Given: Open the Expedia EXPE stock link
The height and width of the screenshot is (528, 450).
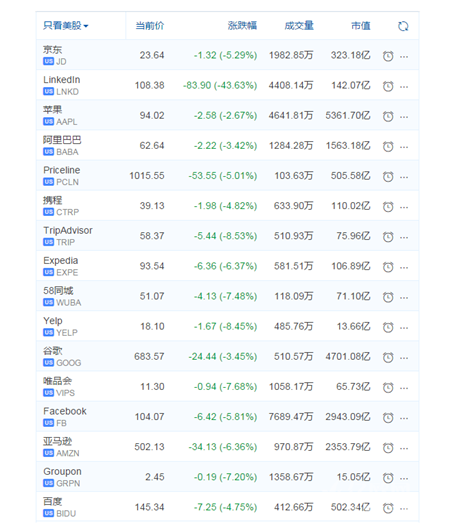Looking at the screenshot, I should 61,266.
